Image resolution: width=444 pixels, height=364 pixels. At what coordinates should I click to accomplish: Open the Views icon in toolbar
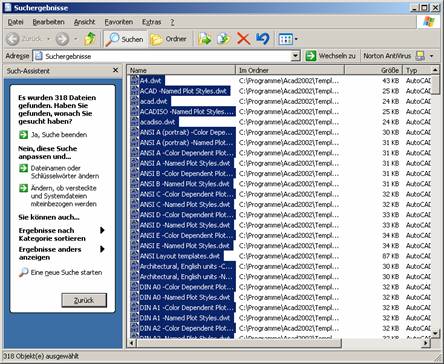point(286,39)
